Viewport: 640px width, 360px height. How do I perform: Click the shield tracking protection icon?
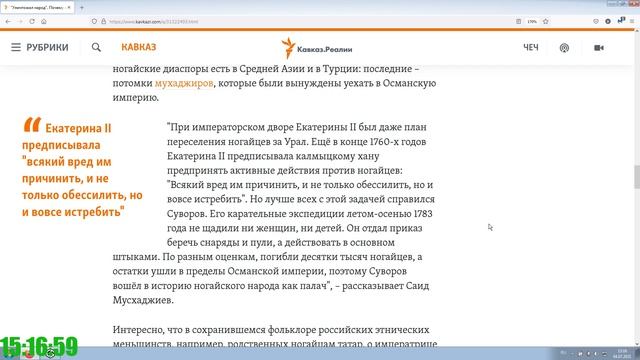[x=94, y=21]
